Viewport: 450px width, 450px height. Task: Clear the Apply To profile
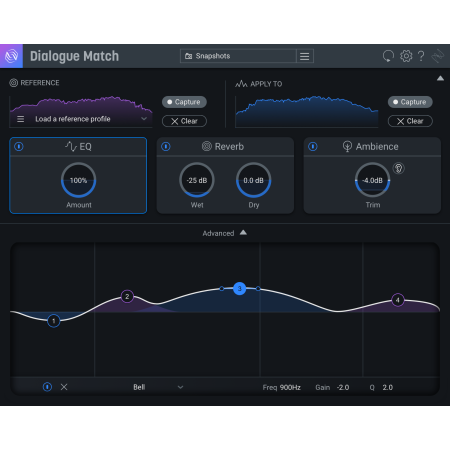pos(410,121)
